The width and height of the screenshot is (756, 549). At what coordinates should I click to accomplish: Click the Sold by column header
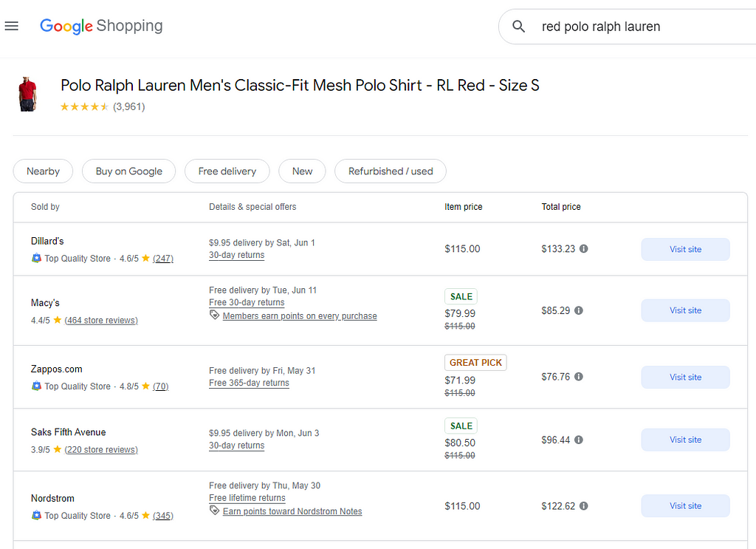click(x=45, y=207)
